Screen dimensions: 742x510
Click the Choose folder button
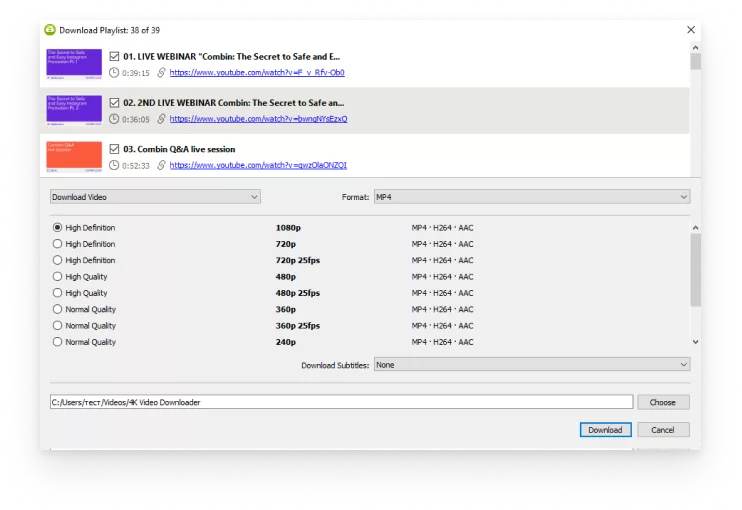663,402
